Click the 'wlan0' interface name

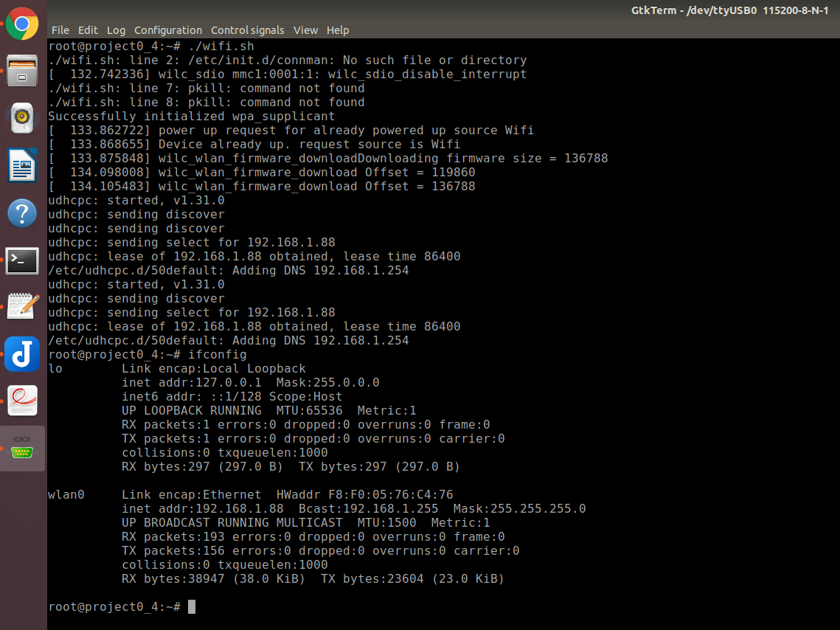coord(66,494)
